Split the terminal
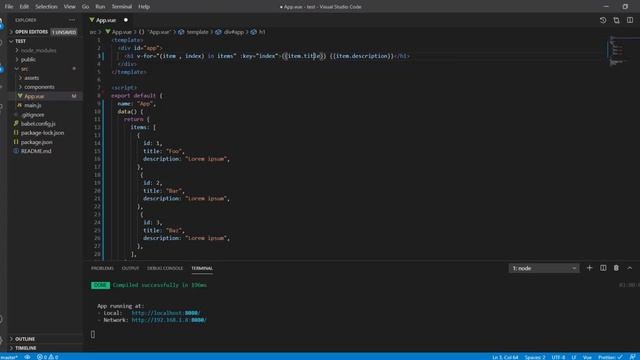640x360 pixels. pyautogui.click(x=603, y=268)
